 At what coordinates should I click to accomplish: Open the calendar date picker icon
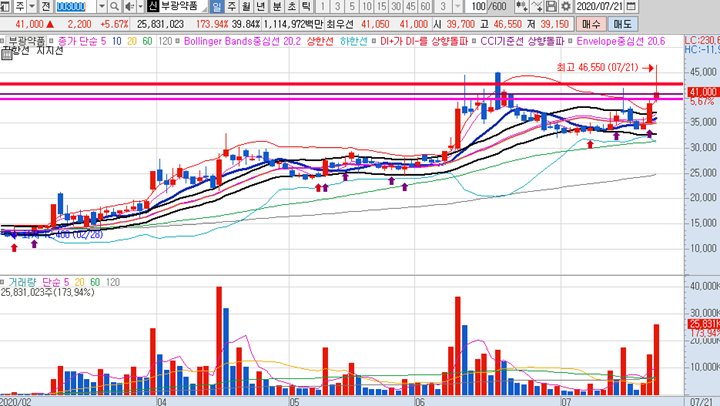point(631,6)
